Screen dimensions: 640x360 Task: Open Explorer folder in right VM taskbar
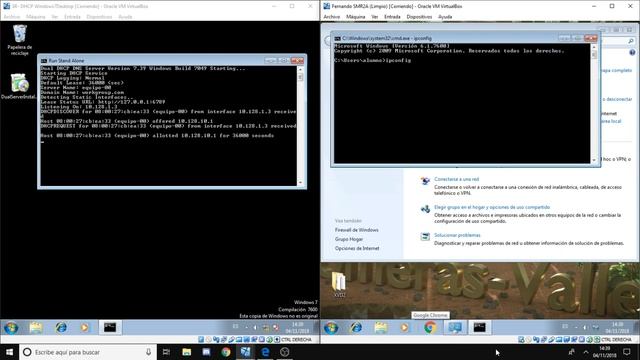pyautogui.click(x=381, y=327)
